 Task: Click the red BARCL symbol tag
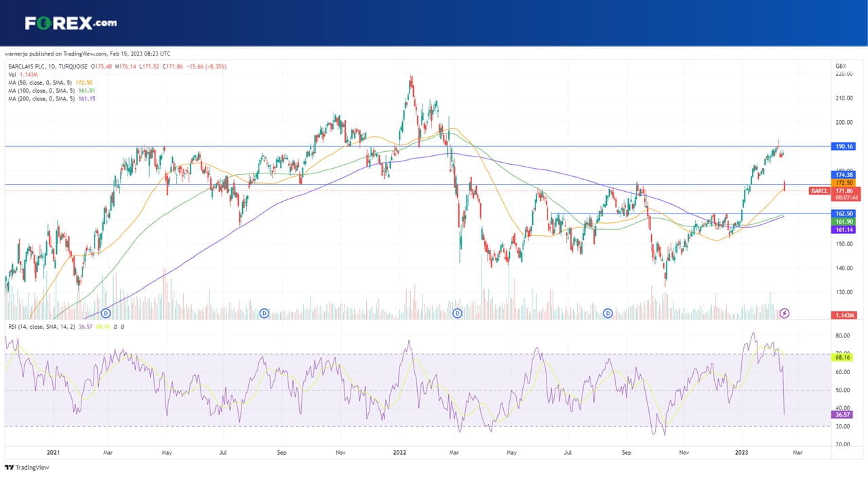pyautogui.click(x=820, y=191)
